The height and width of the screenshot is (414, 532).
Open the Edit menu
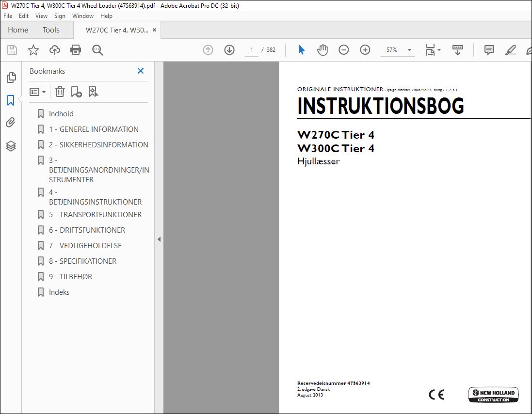click(24, 16)
